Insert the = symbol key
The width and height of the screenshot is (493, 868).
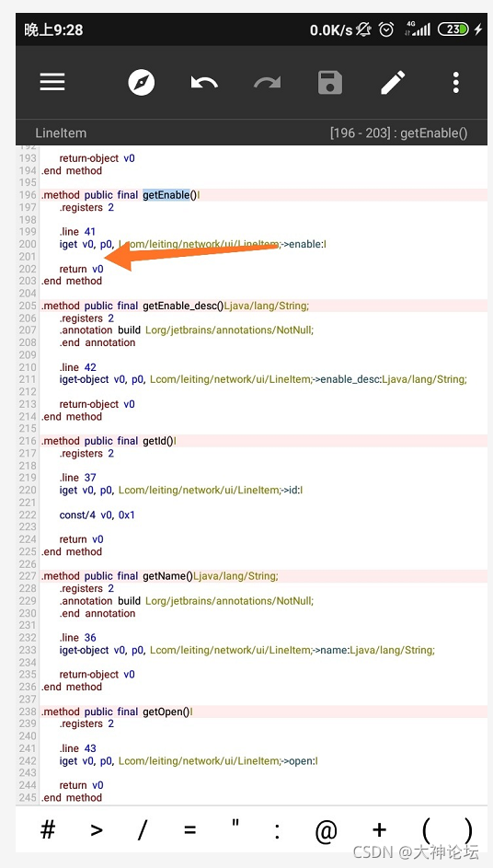point(189,830)
